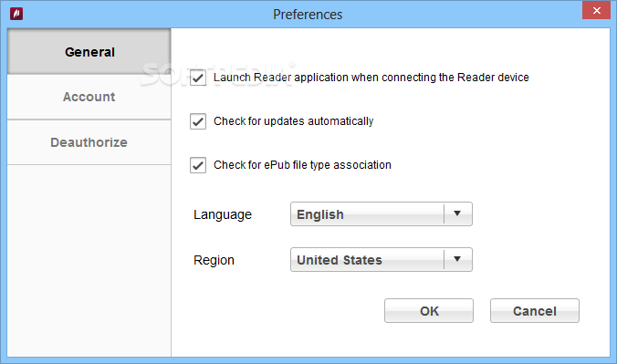
Task: Click the "Launch Reader application" label text
Action: pos(371,78)
